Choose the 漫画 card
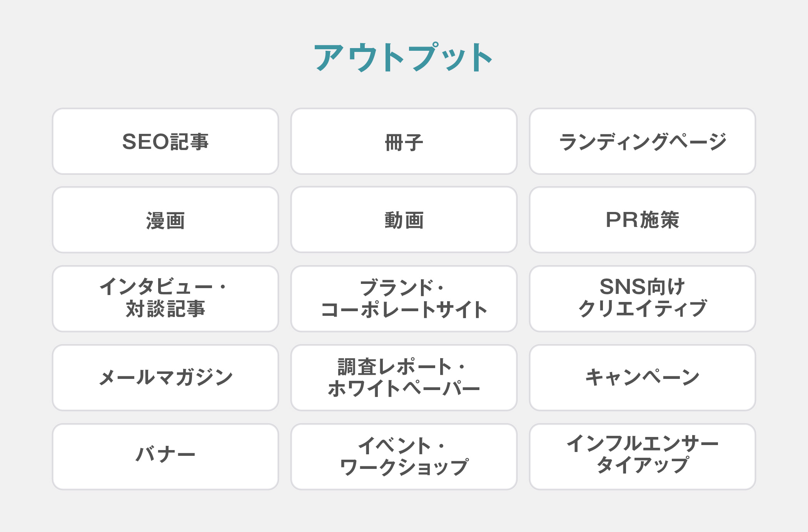Screen dimensions: 808x532 [165, 220]
